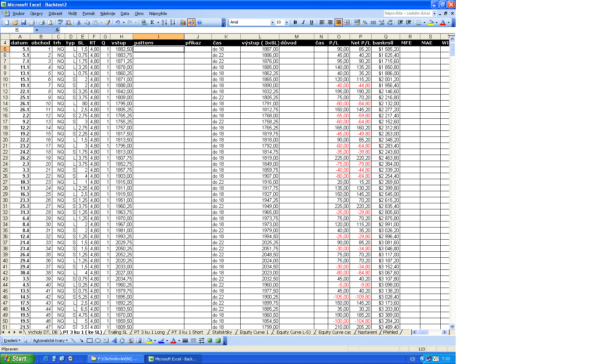Viewport: 598px width, 364px height.
Task: Open the Formát menu
Action: pos(89,14)
